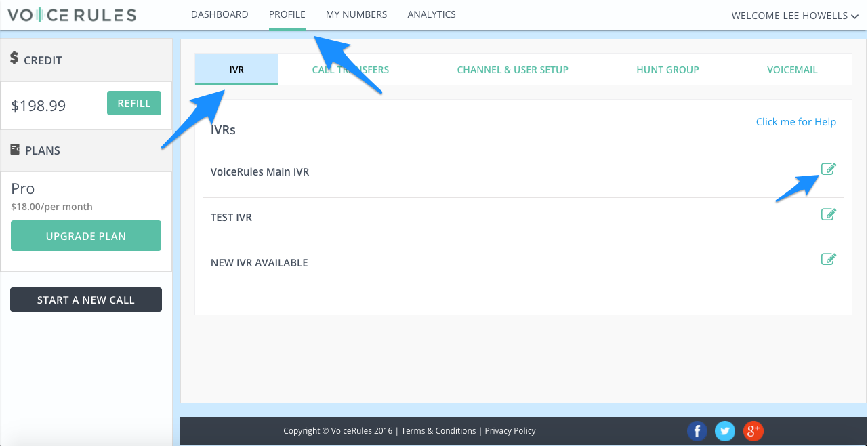868x446 pixels.
Task: Expand the Welcome Lee Howells account menu
Action: click(x=794, y=15)
